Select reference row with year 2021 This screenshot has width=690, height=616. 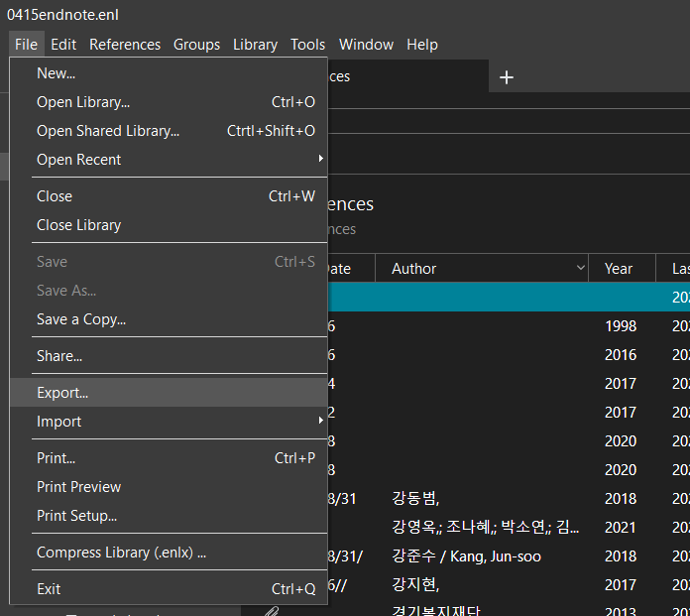510,528
